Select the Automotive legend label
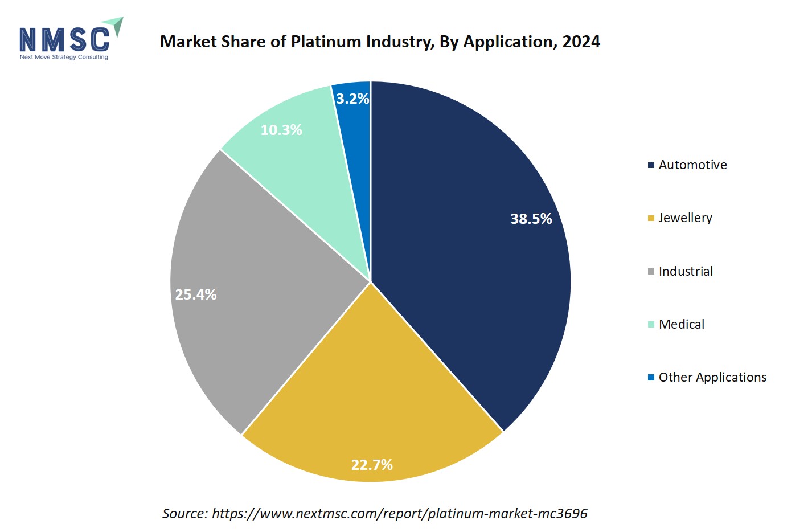This screenshot has width=812, height=532. pos(692,165)
